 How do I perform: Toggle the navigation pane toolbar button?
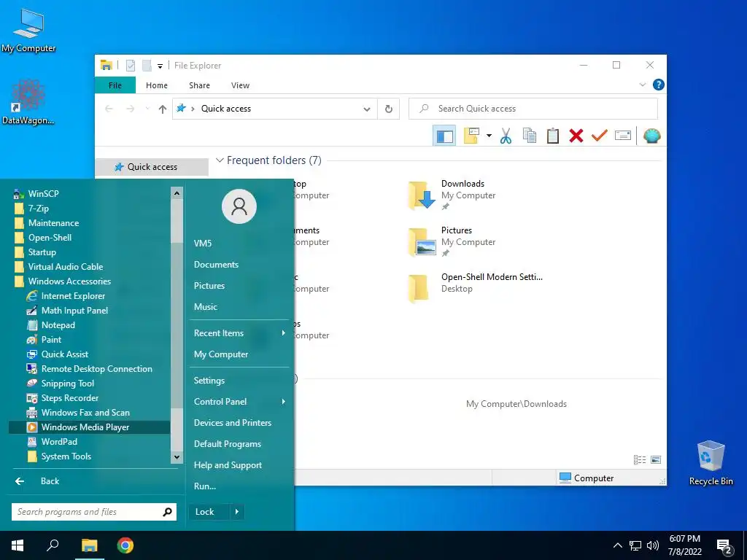444,136
